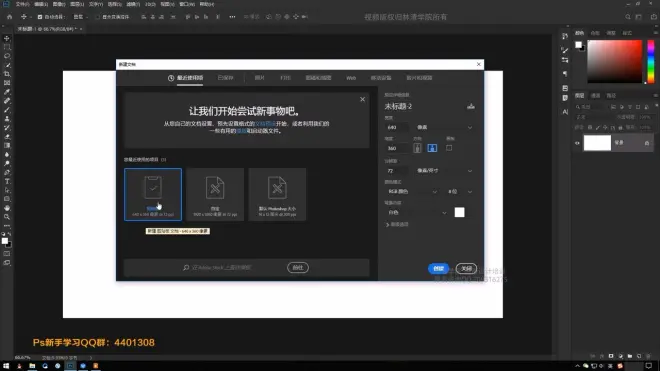Hide the 背景 layer with eye icon
Image resolution: width=660 pixels, height=371 pixels.
577,143
